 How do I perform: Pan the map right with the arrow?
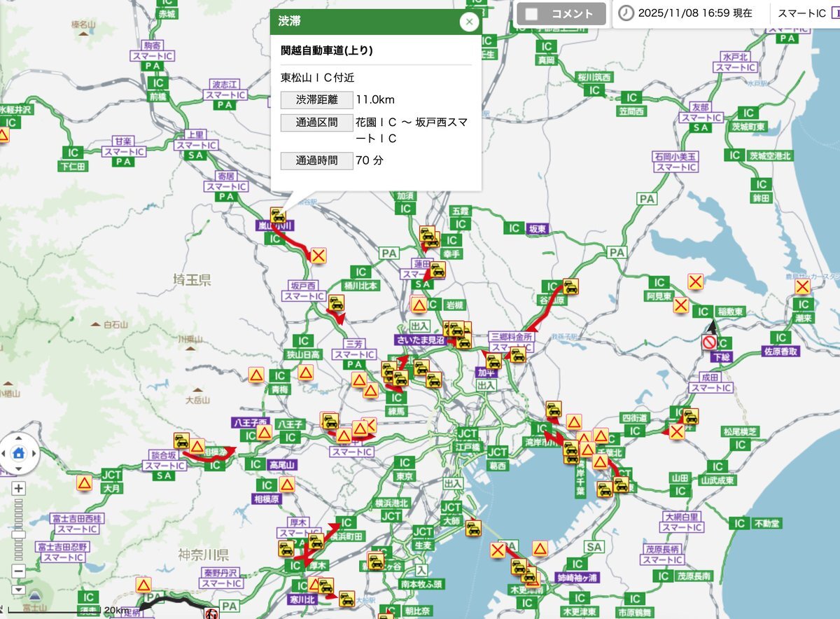click(x=34, y=453)
